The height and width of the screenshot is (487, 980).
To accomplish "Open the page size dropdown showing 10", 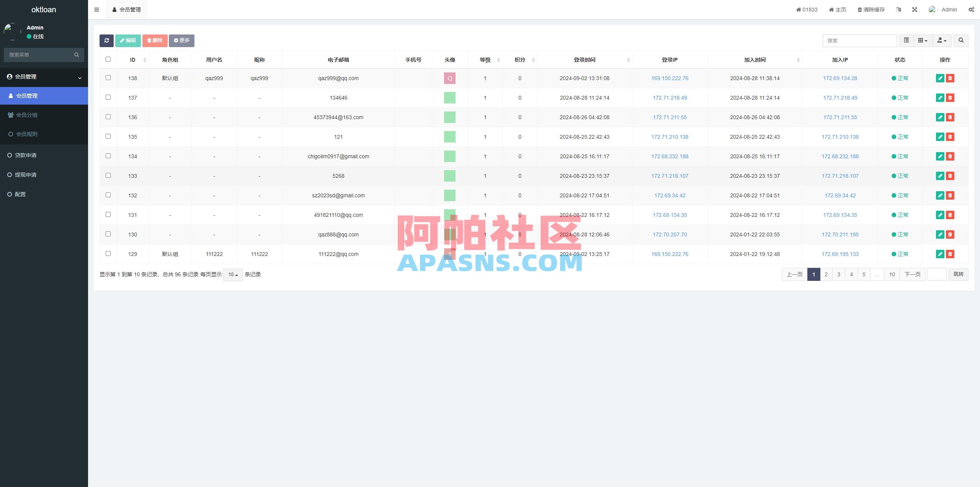I will pos(232,274).
